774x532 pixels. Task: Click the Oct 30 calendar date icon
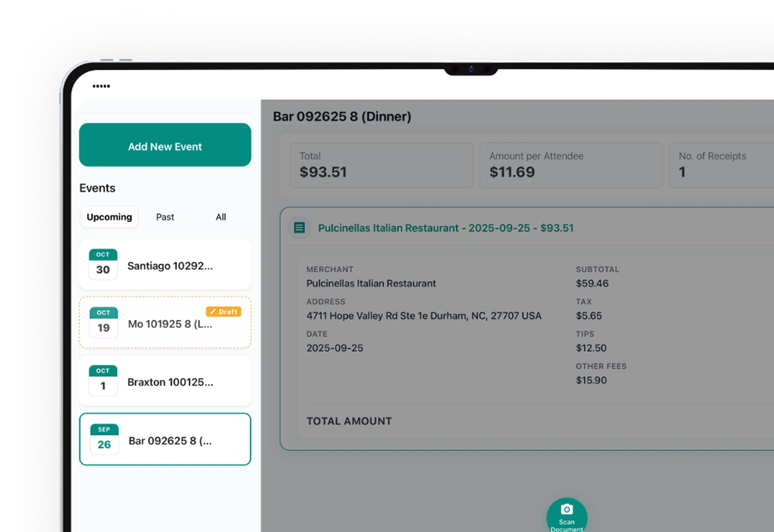coord(103,264)
